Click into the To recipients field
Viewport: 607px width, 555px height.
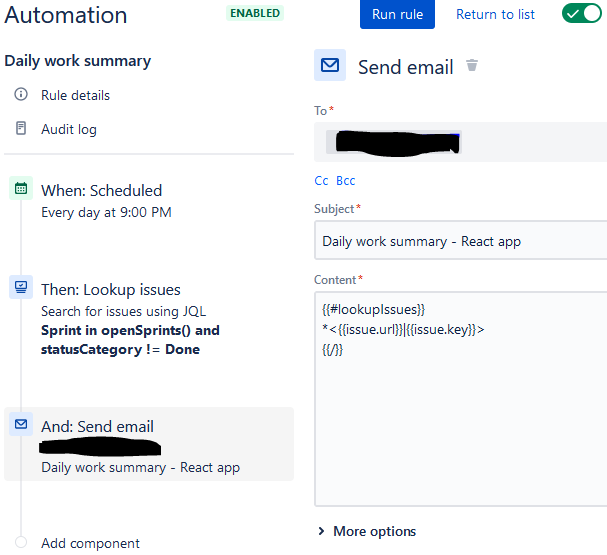(x=460, y=142)
